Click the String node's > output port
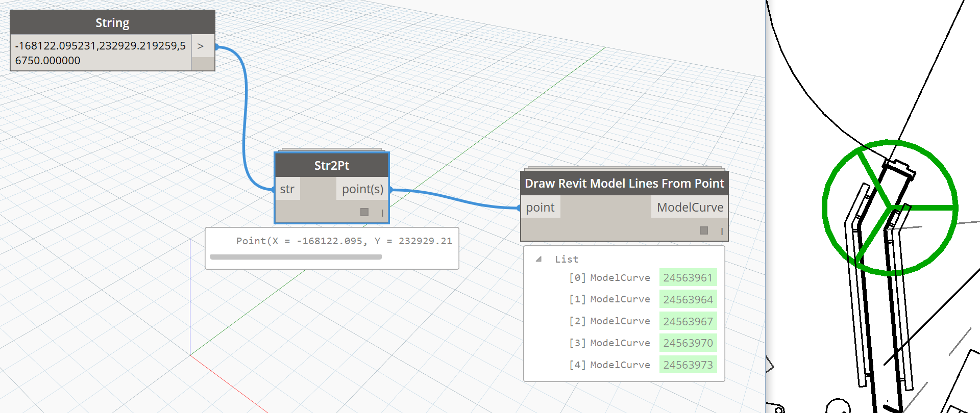 [201, 46]
